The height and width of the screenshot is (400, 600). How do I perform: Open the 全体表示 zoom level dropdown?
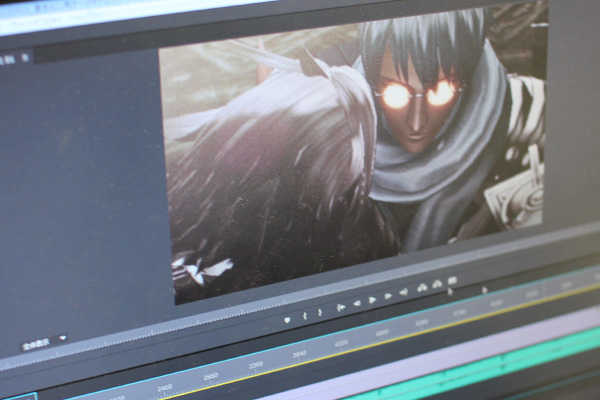pos(44,343)
